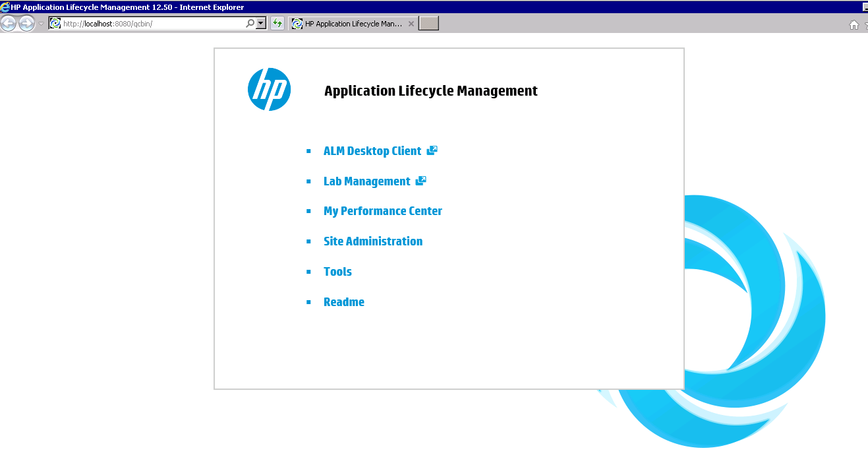
Task: Click the Home icon in the browser toolbar
Action: tap(854, 24)
